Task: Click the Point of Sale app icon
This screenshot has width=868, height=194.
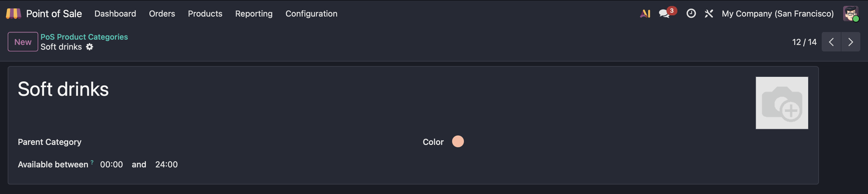Action: (x=13, y=14)
